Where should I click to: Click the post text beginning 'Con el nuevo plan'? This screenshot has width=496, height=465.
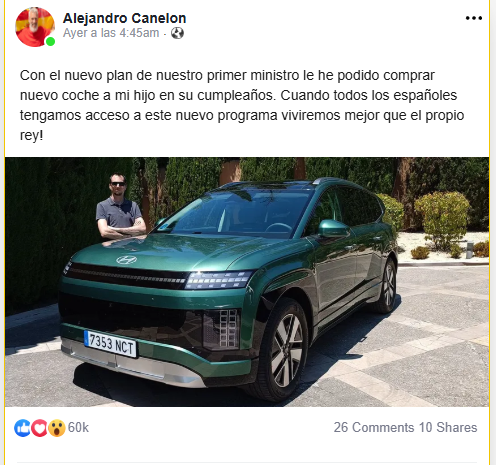(242, 105)
